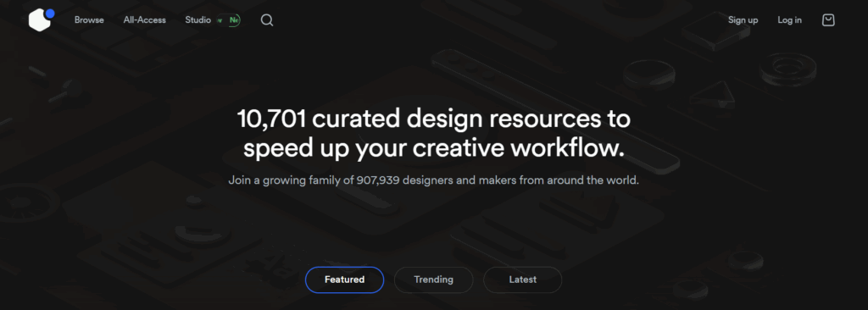This screenshot has height=310, width=868.
Task: Open the search magnifier icon
Action: [267, 20]
